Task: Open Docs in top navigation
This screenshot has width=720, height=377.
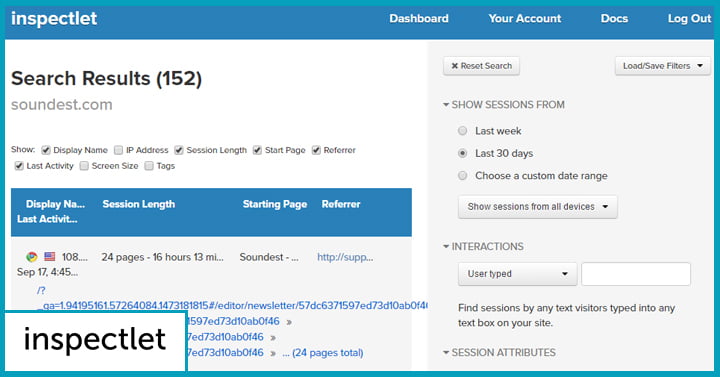Action: (614, 18)
